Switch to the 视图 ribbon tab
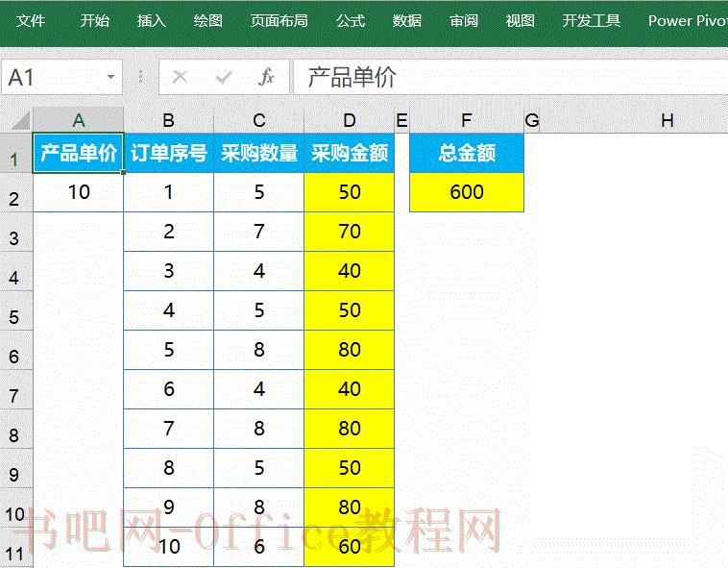Image resolution: width=728 pixels, height=568 pixels. click(x=520, y=21)
